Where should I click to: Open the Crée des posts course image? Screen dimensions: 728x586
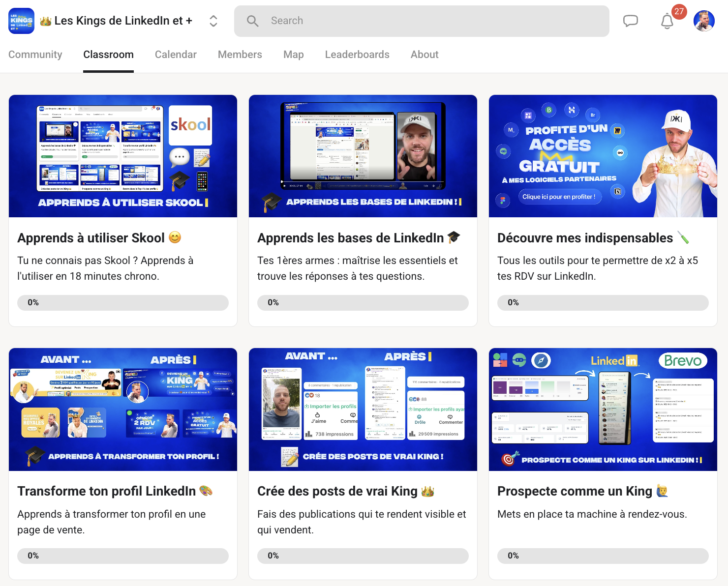(363, 410)
